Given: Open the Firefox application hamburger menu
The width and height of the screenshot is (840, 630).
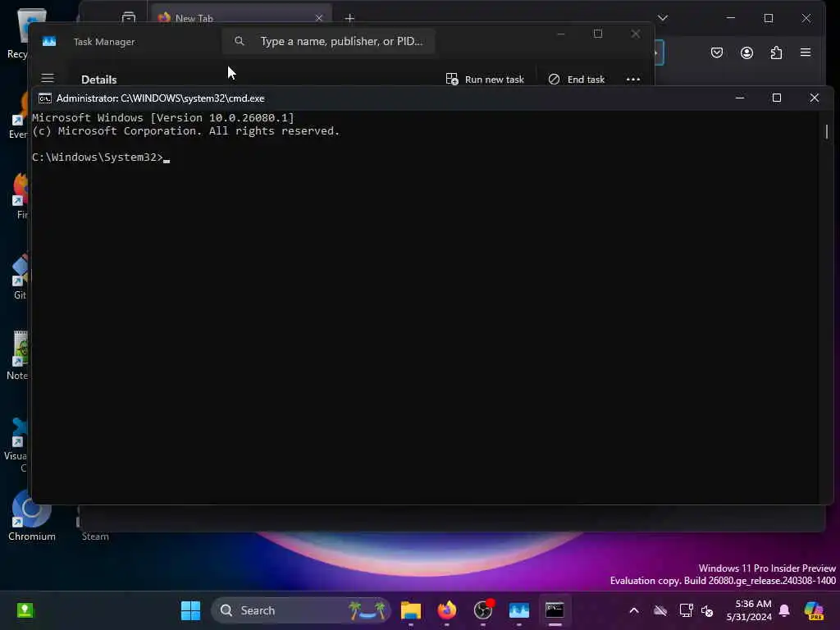Looking at the screenshot, I should [806, 52].
